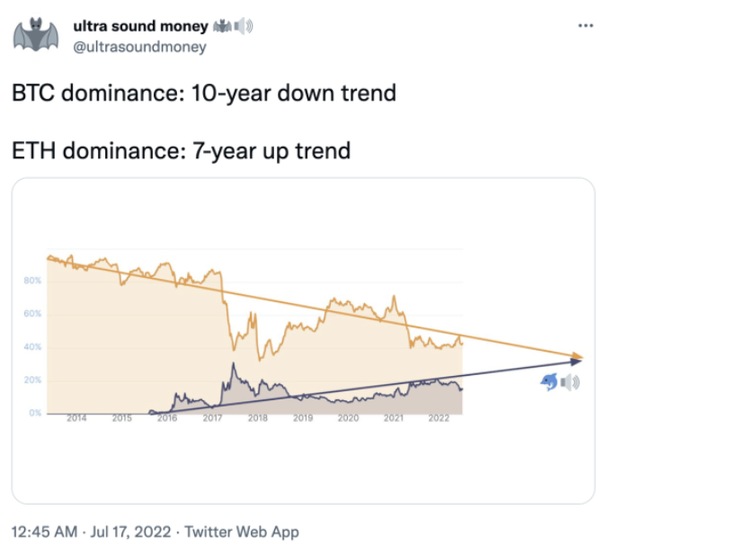This screenshot has width=756, height=546.
Task: Click the orange downtrend arrow tip
Action: [580, 357]
